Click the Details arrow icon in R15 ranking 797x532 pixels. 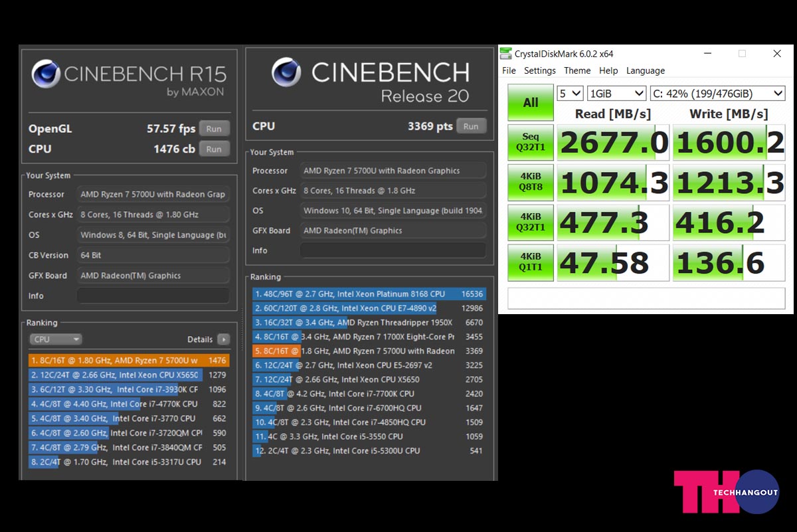(x=224, y=339)
